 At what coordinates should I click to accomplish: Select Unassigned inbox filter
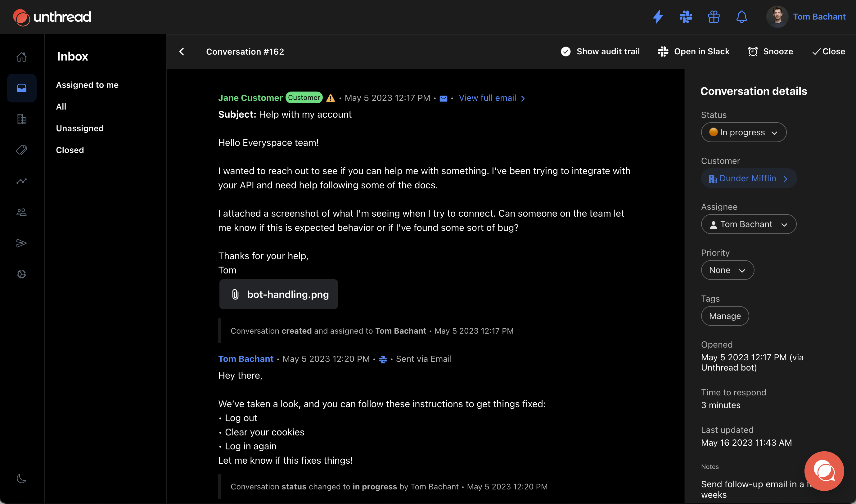point(80,128)
